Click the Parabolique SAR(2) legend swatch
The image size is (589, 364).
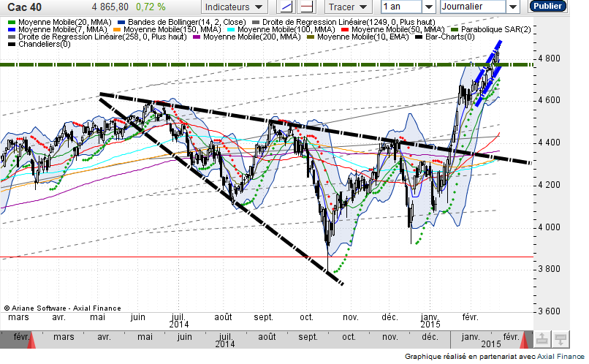(455, 30)
